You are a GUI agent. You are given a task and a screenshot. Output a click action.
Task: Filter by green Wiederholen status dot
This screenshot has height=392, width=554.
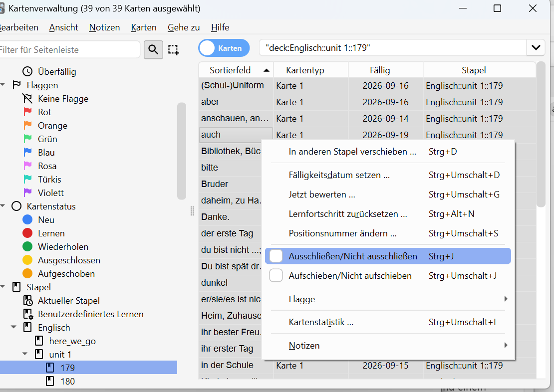point(27,246)
